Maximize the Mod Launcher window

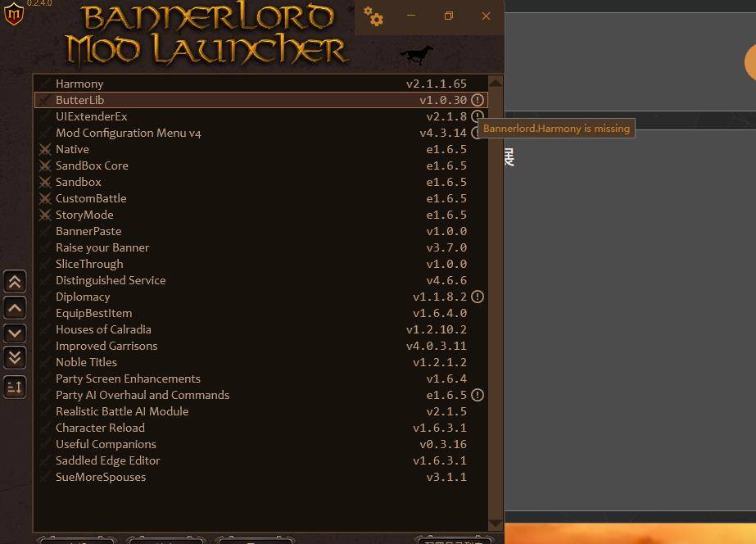pyautogui.click(x=448, y=16)
